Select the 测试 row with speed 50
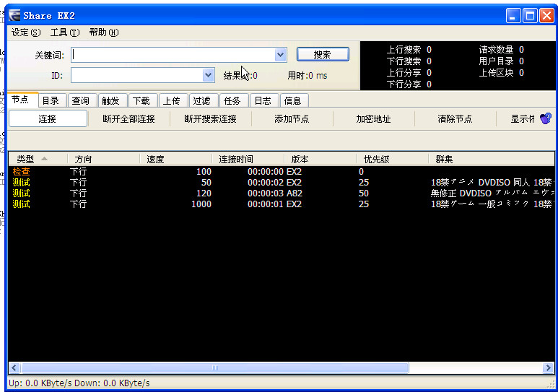Image resolution: width=558 pixels, height=392 pixels. pos(281,183)
